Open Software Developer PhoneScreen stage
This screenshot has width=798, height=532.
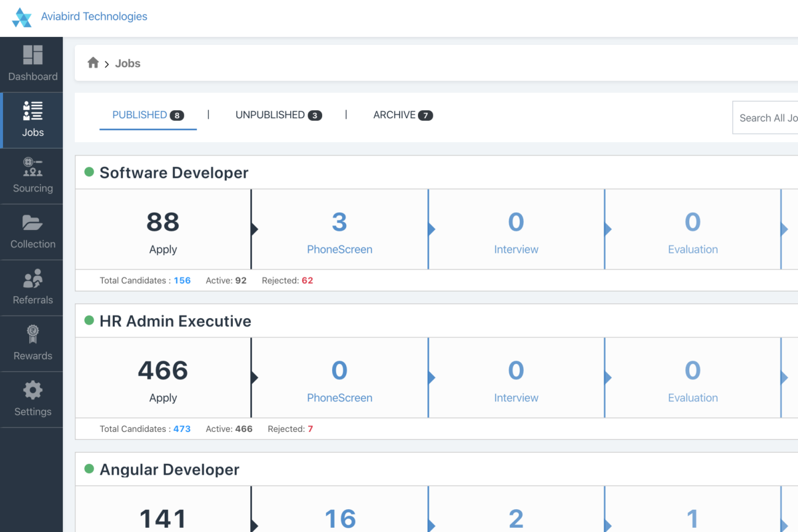340,230
